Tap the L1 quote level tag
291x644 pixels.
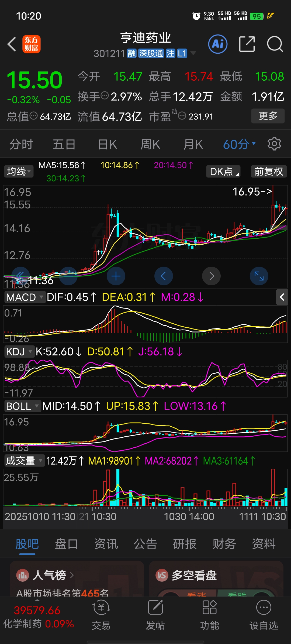point(182,53)
